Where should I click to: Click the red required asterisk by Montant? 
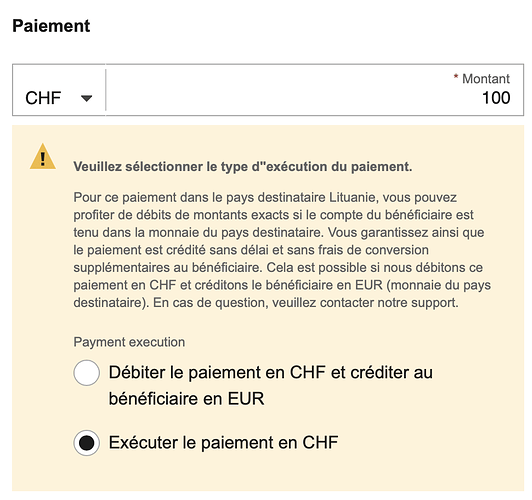coord(456,77)
